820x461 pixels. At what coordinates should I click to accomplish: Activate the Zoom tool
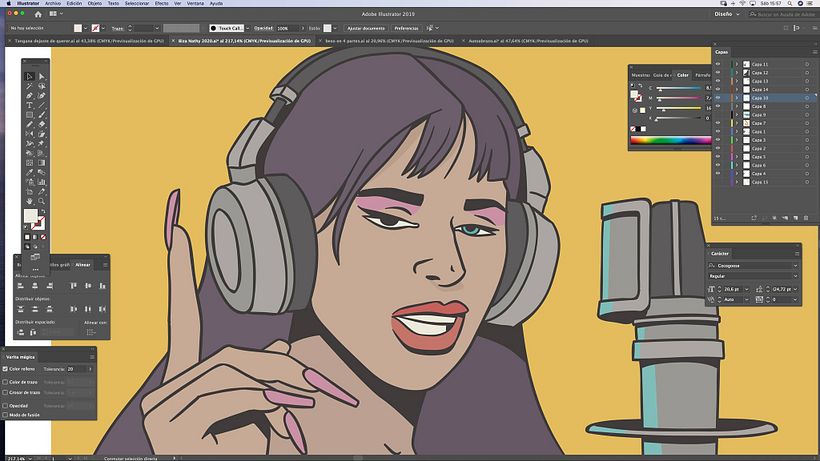click(x=42, y=201)
